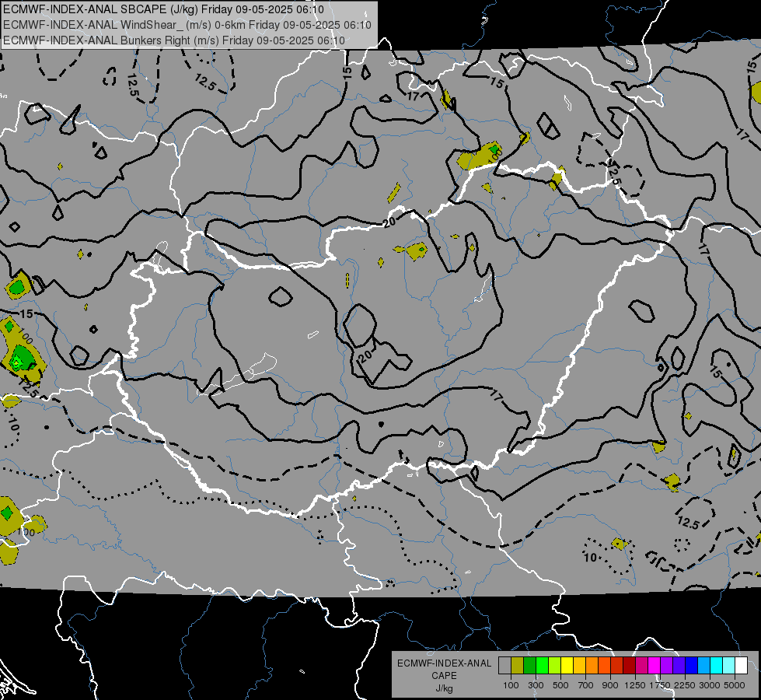Click the legend value 700

[x=586, y=685]
